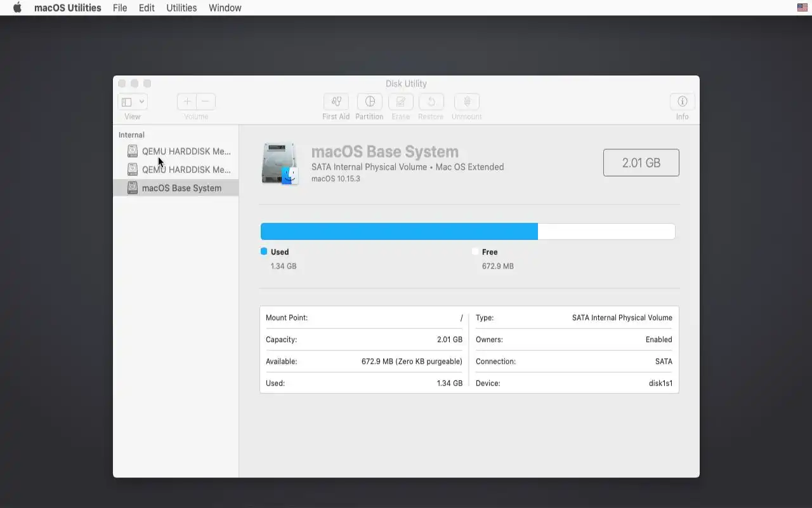Click the macOS Base System title
This screenshot has width=812, height=508.
385,152
